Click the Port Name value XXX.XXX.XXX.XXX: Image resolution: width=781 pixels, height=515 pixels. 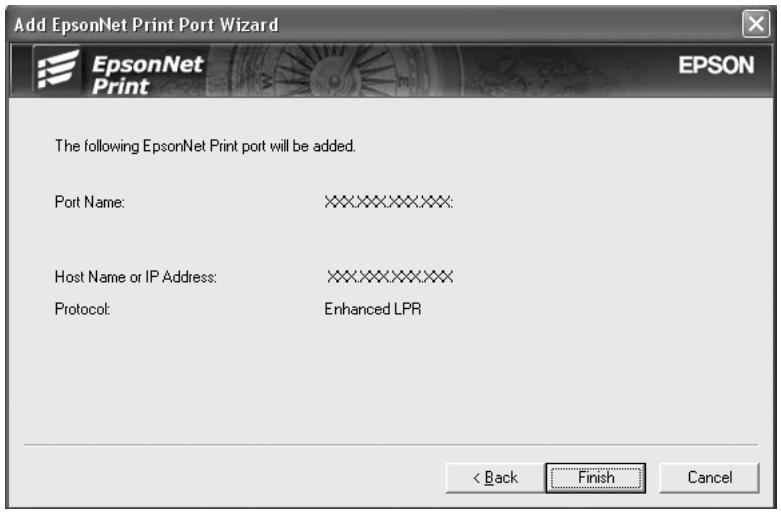tap(389, 202)
